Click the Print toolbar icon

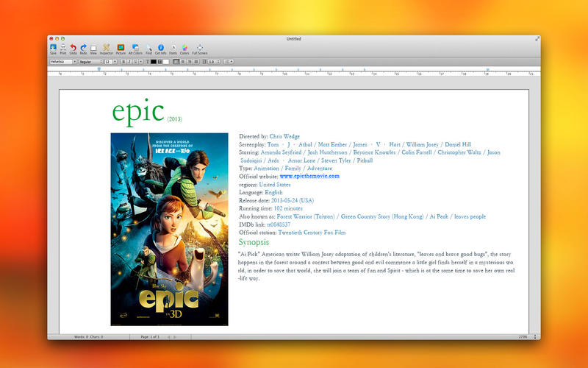(63, 49)
